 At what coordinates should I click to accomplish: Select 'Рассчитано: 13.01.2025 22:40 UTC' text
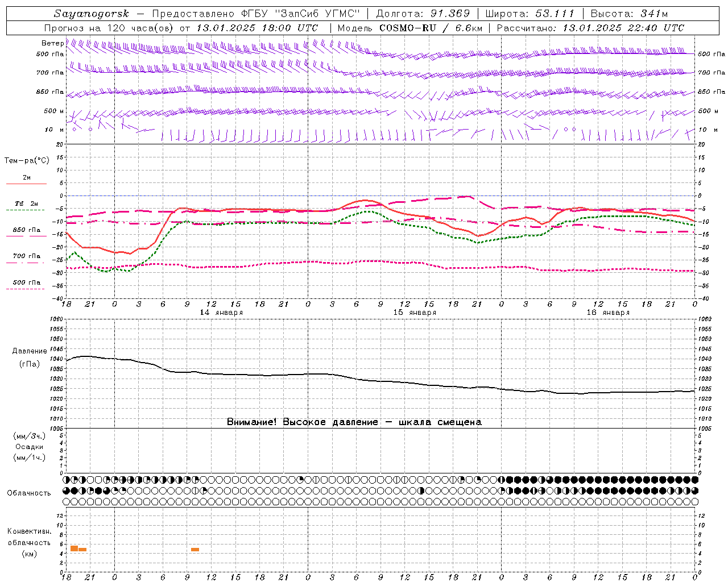point(590,28)
